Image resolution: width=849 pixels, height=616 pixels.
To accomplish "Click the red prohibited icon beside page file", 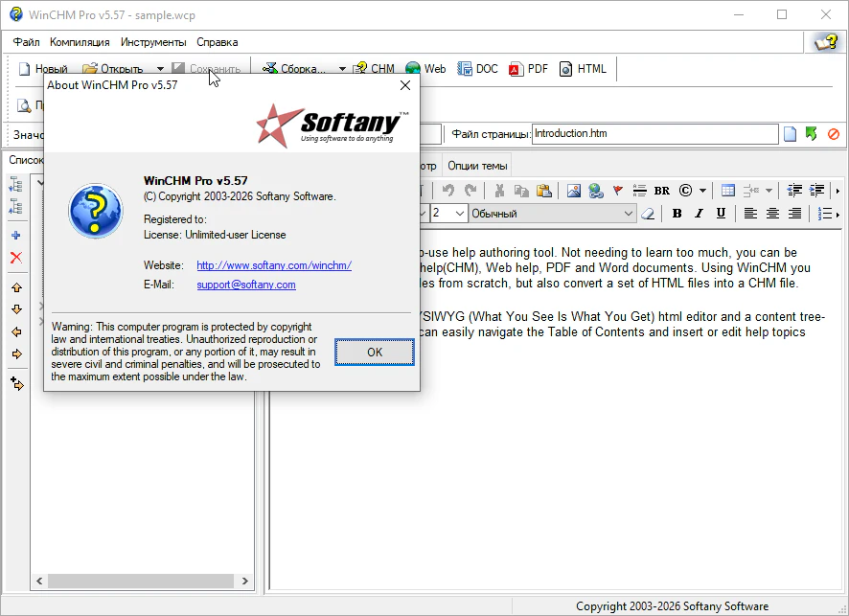I will [x=834, y=134].
